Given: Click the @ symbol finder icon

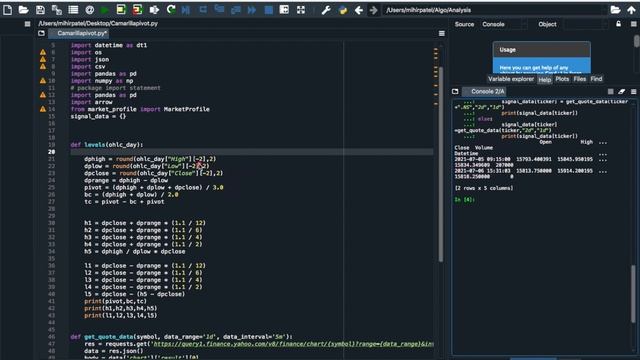Looking at the screenshot, I should tap(89, 10).
